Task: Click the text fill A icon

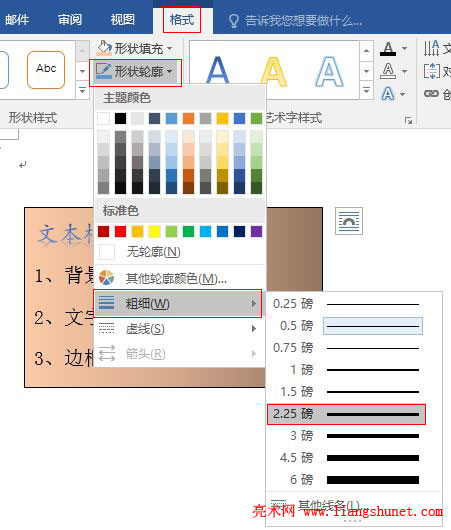Action: [x=388, y=49]
